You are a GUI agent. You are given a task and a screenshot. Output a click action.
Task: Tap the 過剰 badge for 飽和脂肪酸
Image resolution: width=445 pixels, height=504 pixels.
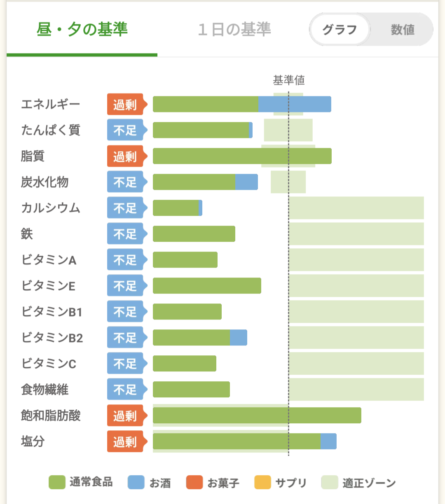coord(125,415)
